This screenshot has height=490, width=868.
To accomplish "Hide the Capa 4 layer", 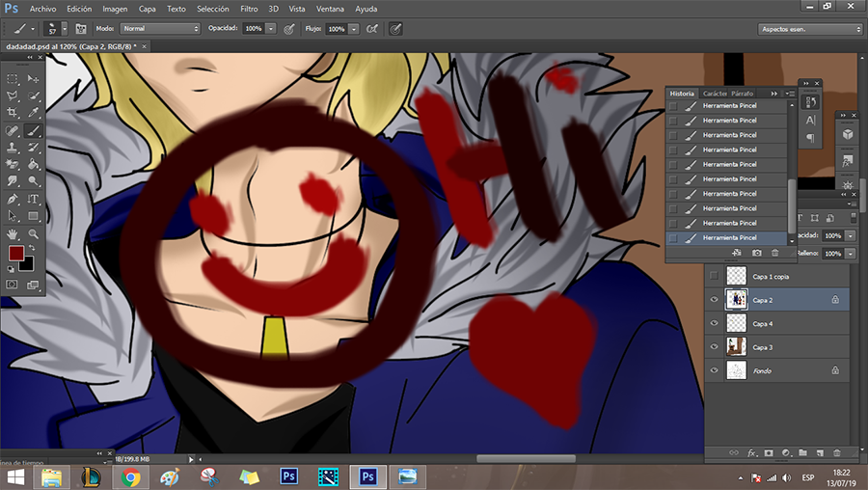I will pyautogui.click(x=714, y=323).
